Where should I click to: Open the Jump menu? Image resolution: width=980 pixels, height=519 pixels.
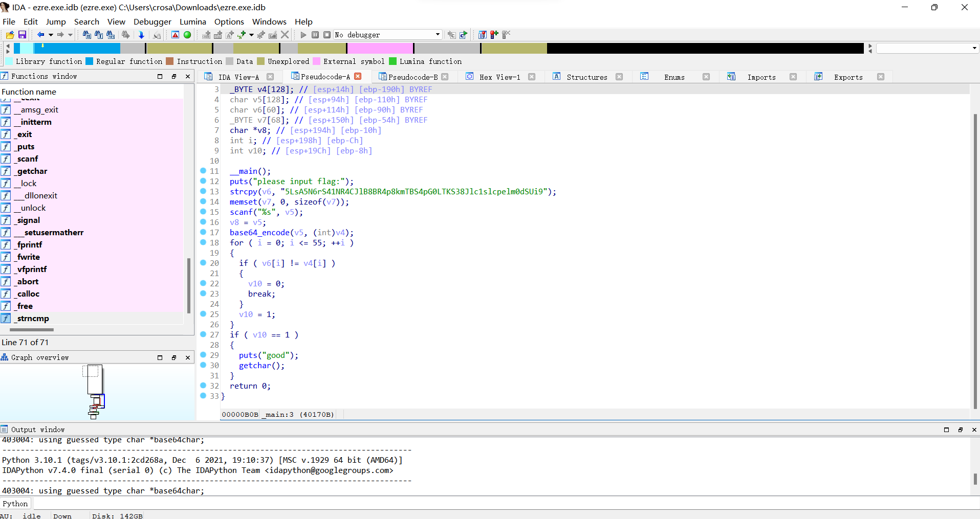point(56,21)
